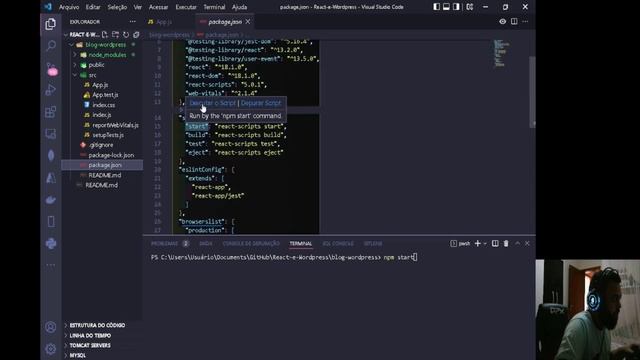This screenshot has width=640, height=360.
Task: Close the bottom terminal panel
Action: (527, 244)
